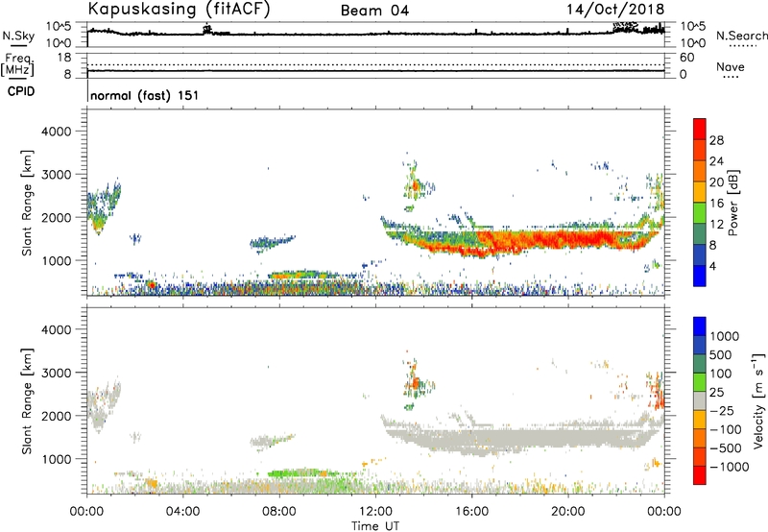
Task: Click the '08:00' time axis tick label
Action: 279,512
